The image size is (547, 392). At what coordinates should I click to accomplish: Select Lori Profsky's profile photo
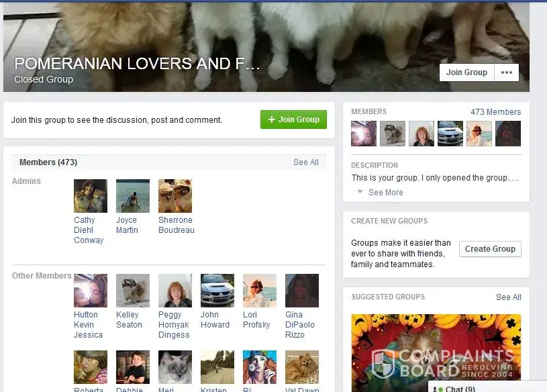point(259,291)
